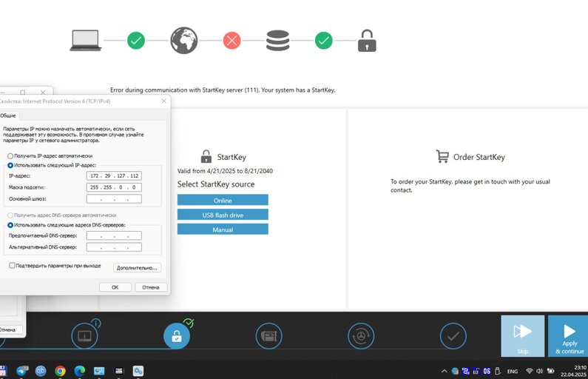Switch to the 'Общие' tab

pos(8,115)
